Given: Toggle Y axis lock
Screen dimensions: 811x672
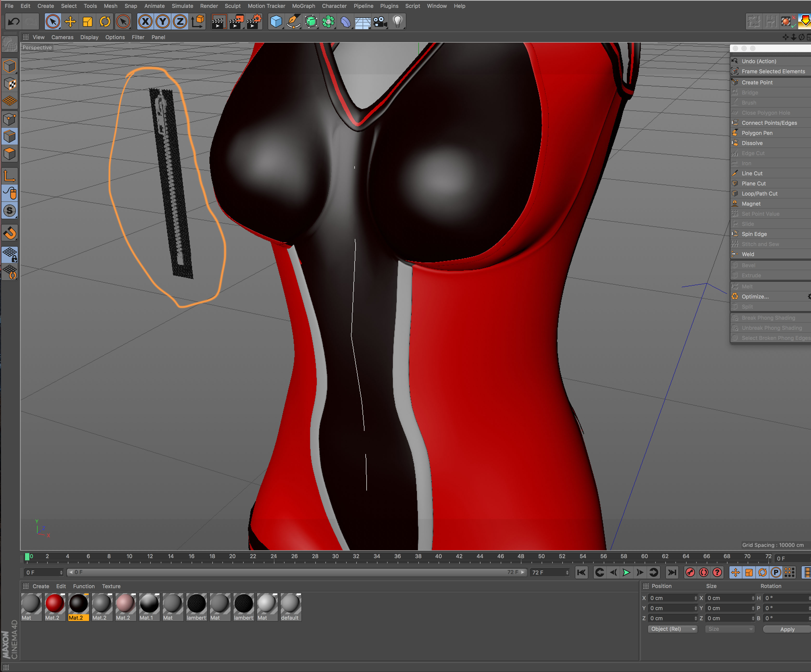Looking at the screenshot, I should [x=162, y=22].
